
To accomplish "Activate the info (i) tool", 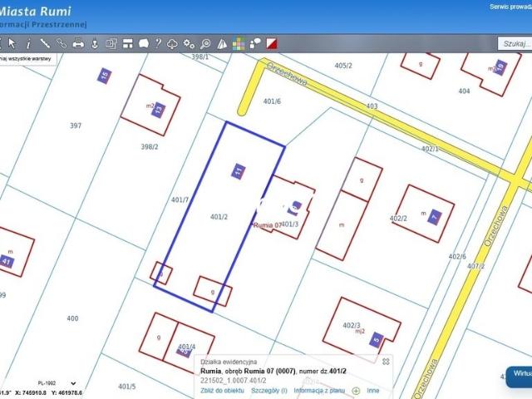I will point(28,43).
